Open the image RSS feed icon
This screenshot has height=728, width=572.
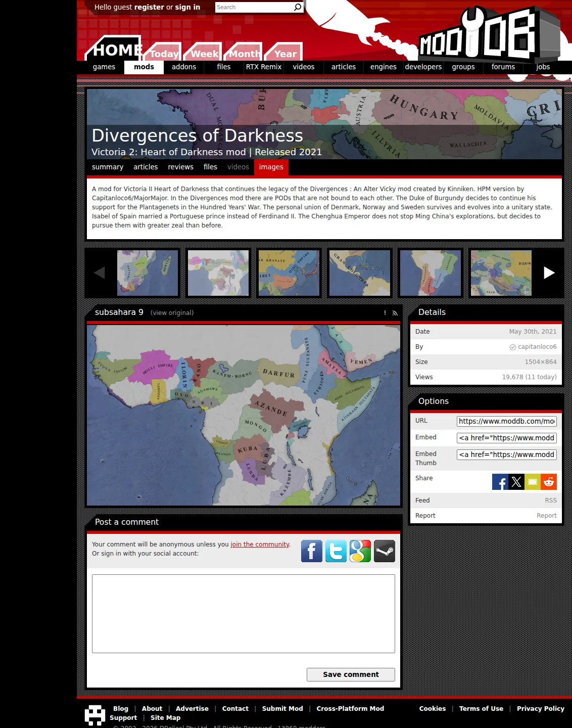pos(395,313)
